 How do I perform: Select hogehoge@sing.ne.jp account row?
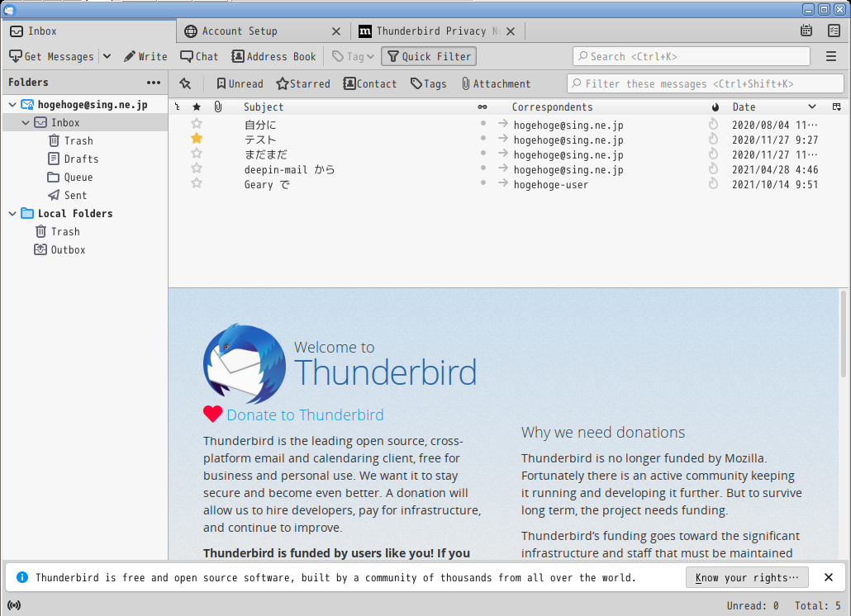click(x=84, y=105)
